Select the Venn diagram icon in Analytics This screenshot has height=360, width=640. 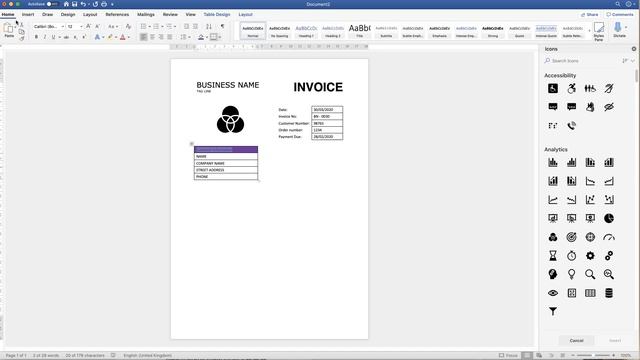tap(553, 237)
